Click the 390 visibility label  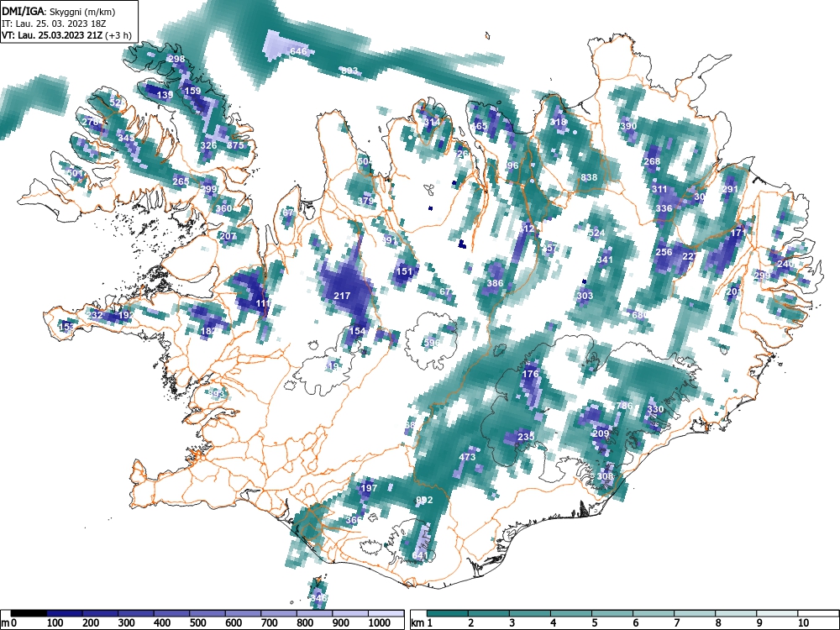tap(628, 127)
